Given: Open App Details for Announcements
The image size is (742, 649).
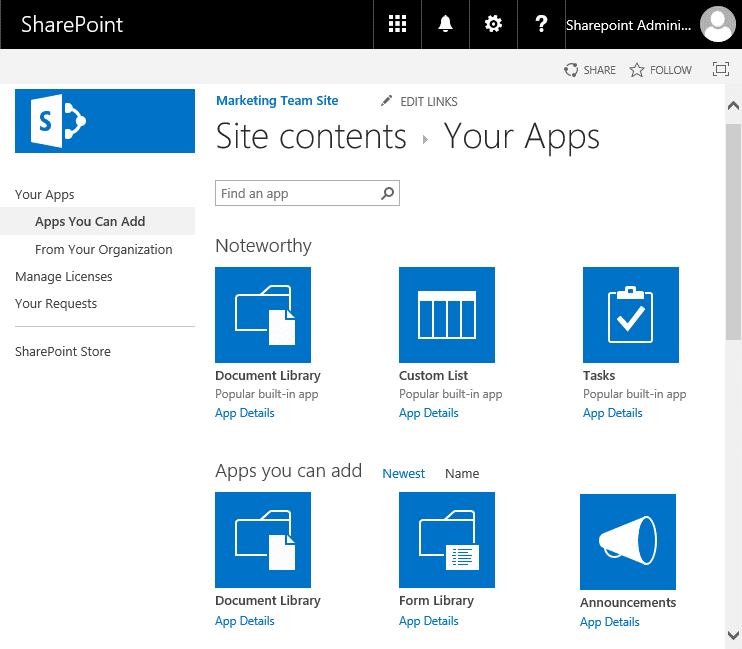Looking at the screenshot, I should point(610,622).
